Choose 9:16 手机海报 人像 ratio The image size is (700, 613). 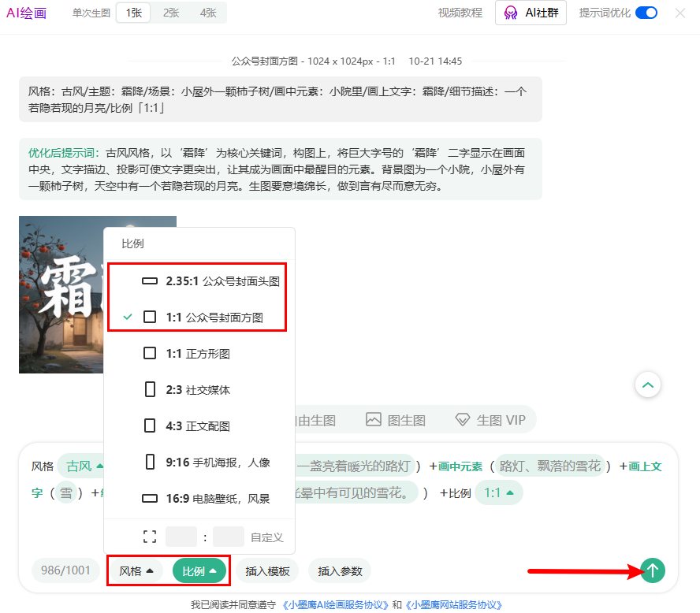point(199,463)
